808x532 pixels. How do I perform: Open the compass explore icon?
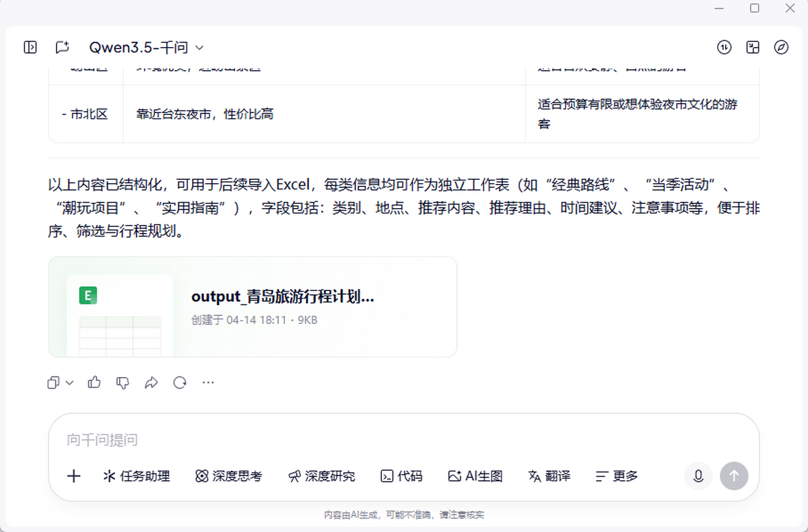tap(781, 47)
